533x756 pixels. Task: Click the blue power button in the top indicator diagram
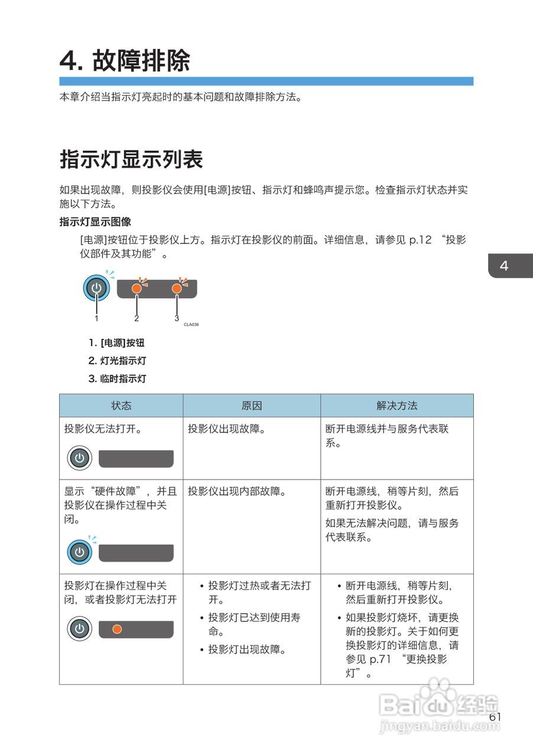point(97,288)
